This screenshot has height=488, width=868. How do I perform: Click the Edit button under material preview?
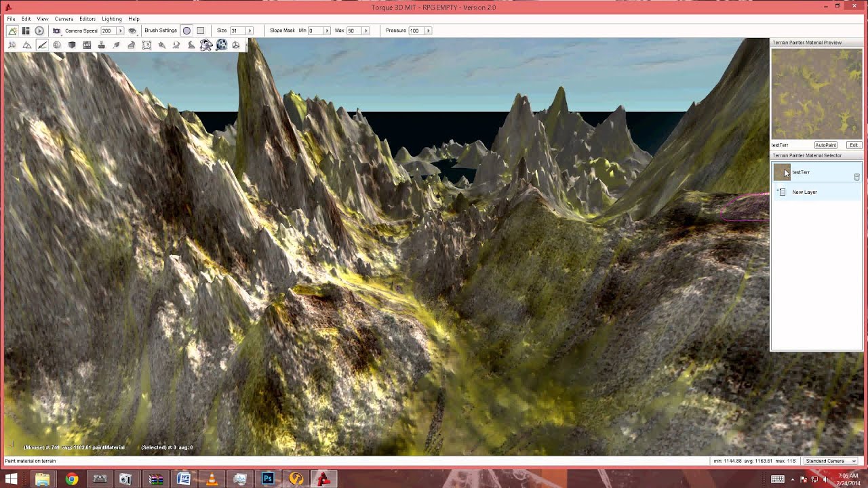tap(853, 145)
